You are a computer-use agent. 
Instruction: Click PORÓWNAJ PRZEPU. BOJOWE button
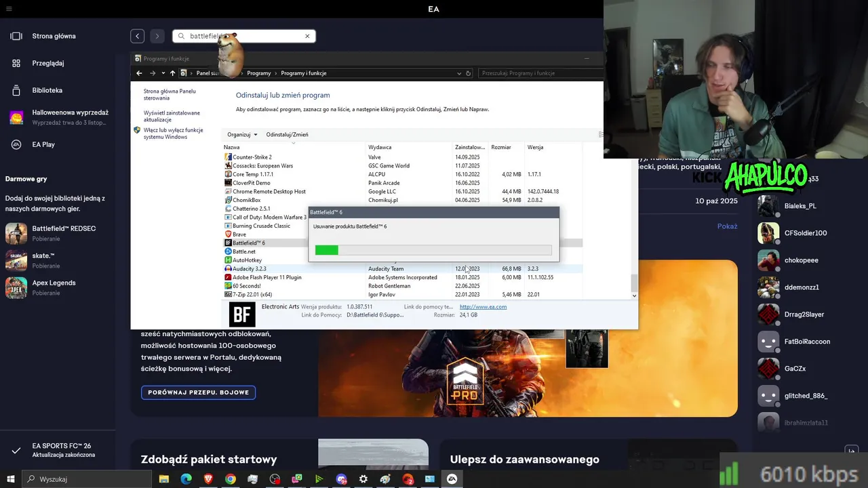coord(199,392)
